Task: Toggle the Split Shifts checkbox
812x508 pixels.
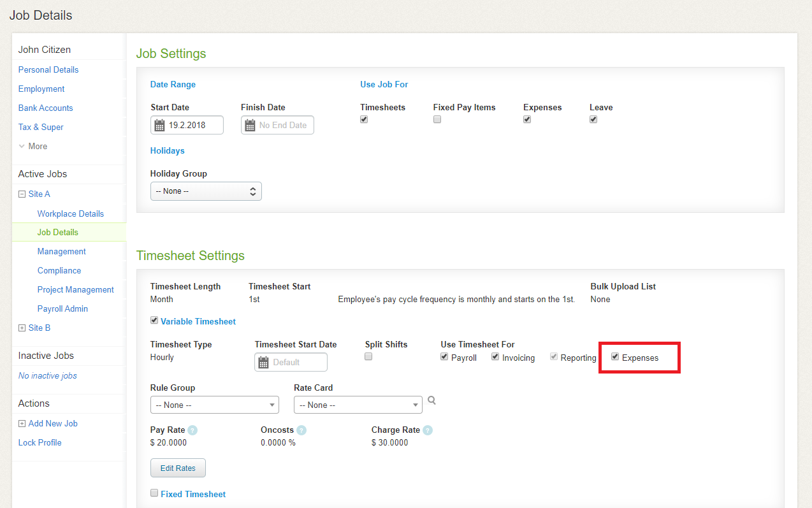Action: coord(368,357)
